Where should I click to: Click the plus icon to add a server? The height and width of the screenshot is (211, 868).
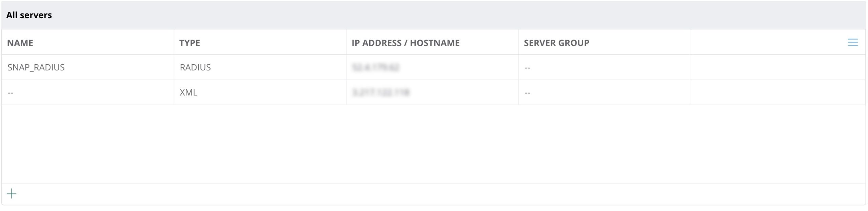click(x=12, y=194)
